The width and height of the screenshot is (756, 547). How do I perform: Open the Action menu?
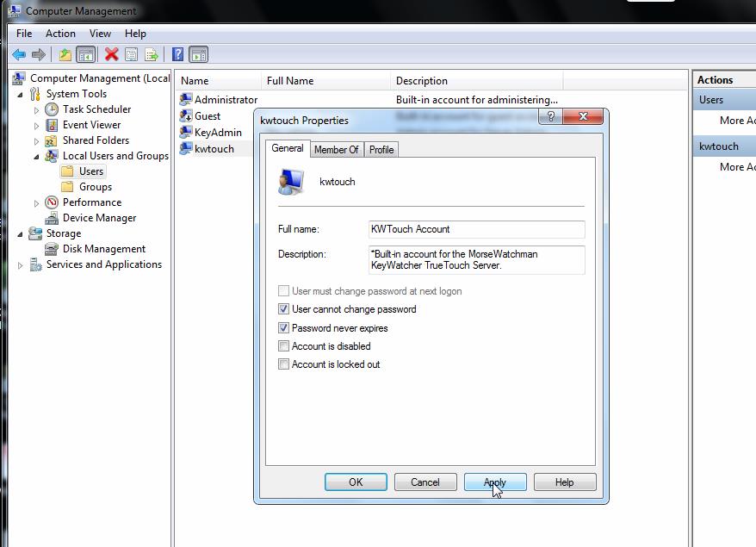coord(60,34)
